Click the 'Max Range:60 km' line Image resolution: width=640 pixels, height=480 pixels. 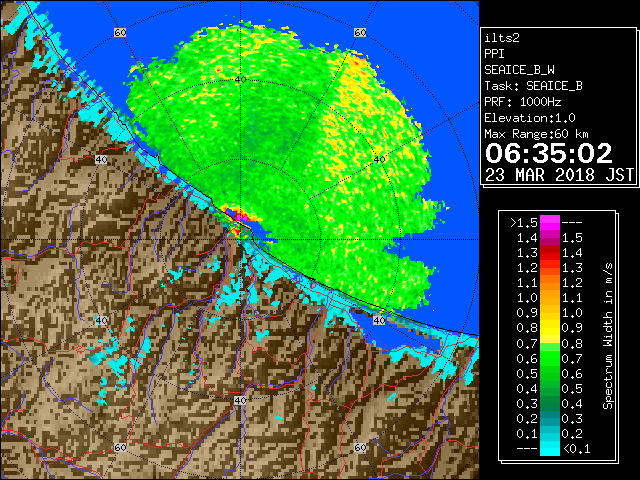click(536, 134)
